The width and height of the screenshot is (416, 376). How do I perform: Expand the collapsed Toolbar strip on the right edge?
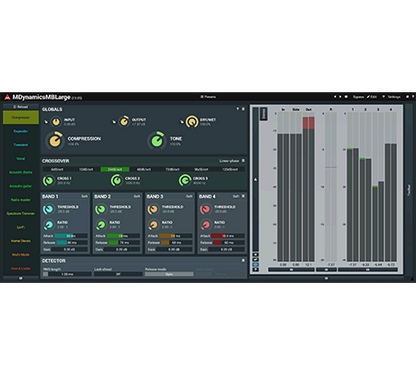point(409,190)
